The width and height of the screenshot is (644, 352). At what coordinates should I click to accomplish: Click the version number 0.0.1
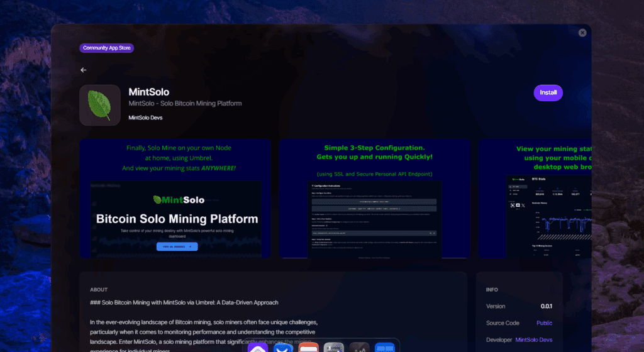(x=546, y=307)
